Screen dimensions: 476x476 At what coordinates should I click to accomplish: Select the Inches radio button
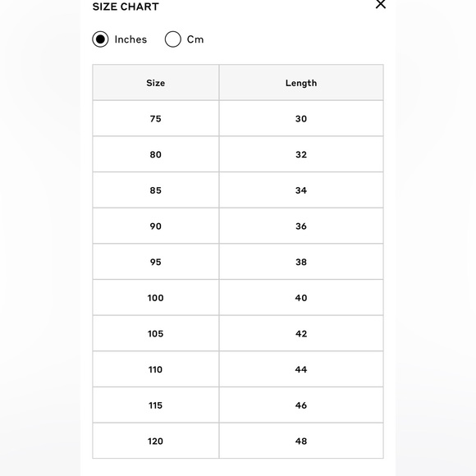100,39
